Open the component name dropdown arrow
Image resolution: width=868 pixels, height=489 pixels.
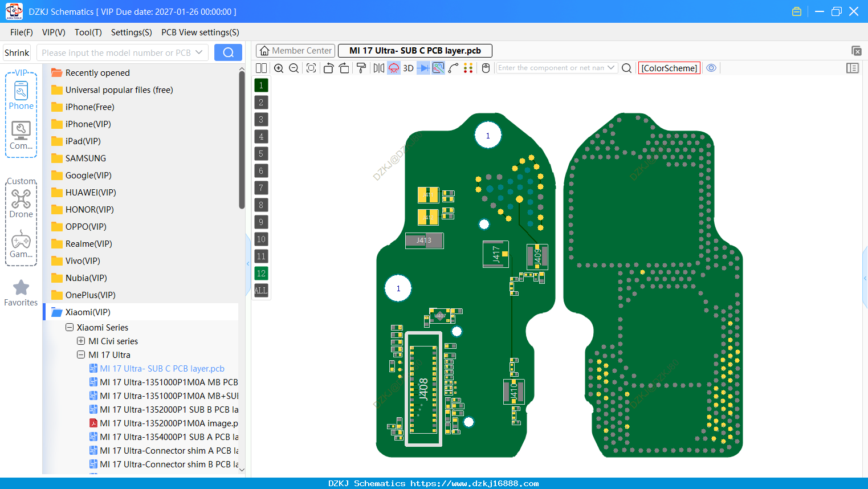pos(612,68)
